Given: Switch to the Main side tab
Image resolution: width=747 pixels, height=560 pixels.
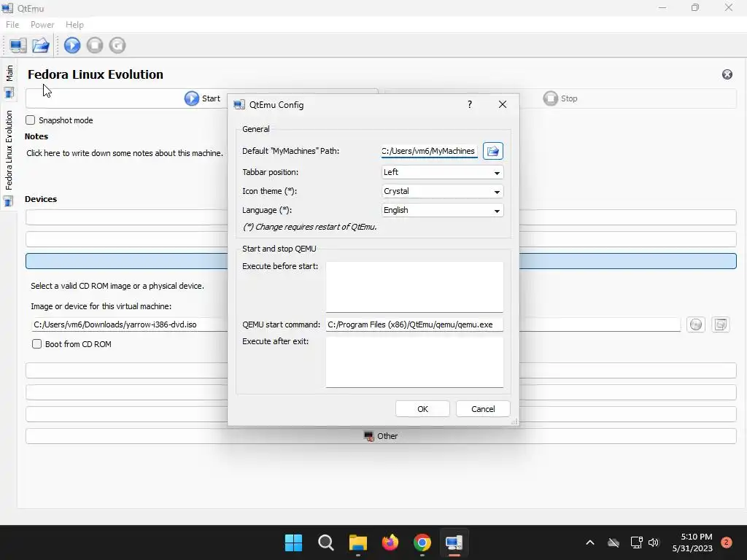Looking at the screenshot, I should coord(9,80).
